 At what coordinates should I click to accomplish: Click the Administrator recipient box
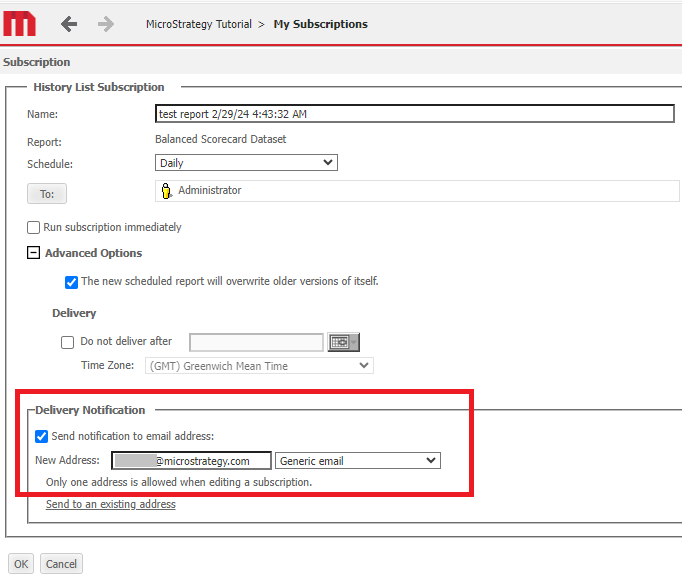coord(417,191)
